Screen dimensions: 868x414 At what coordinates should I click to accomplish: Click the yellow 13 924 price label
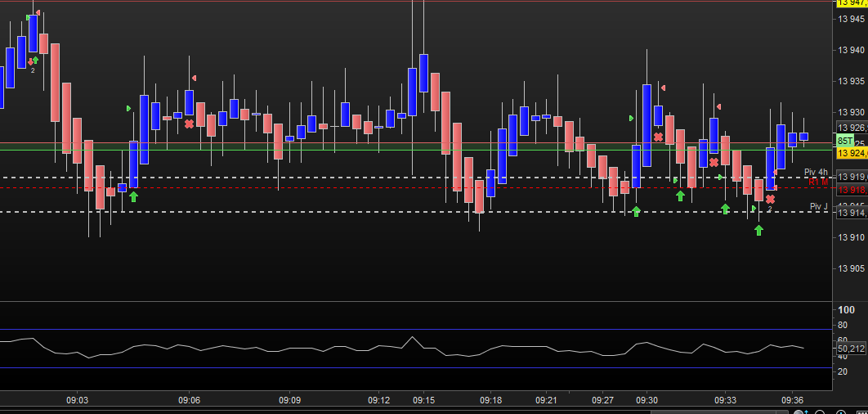pyautogui.click(x=850, y=153)
